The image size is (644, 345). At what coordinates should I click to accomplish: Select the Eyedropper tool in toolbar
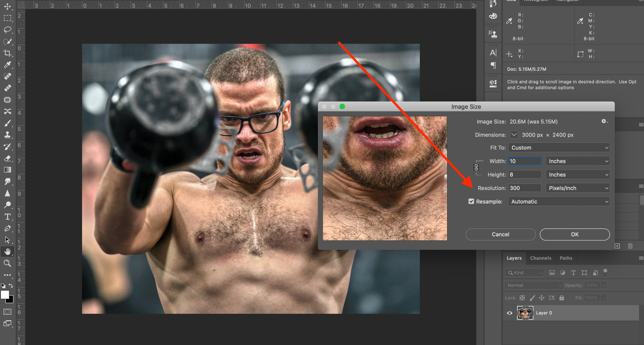pyautogui.click(x=7, y=65)
